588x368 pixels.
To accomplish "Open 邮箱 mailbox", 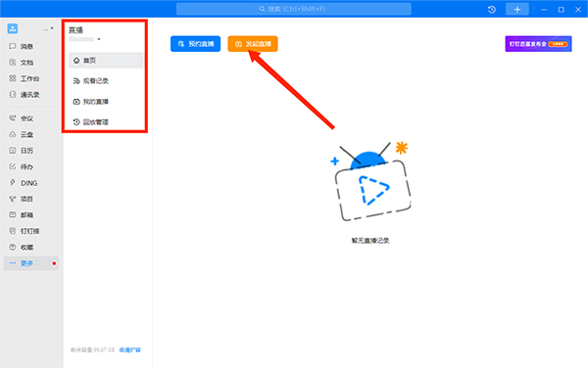I will (21, 215).
